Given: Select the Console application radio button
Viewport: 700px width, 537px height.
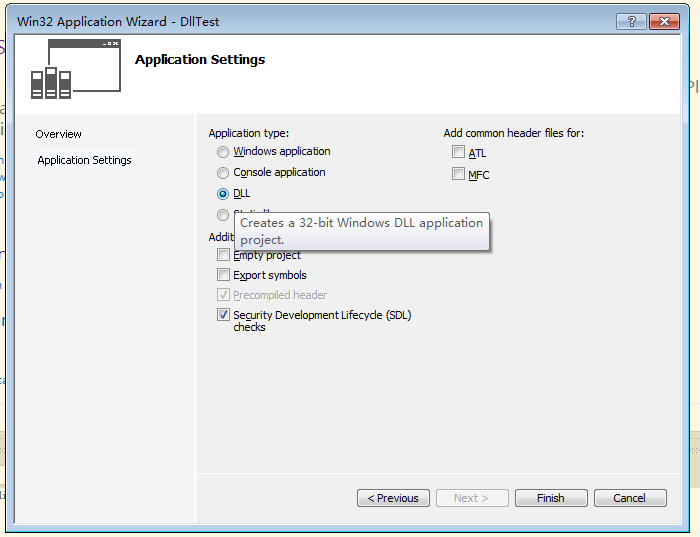Looking at the screenshot, I should (x=223, y=173).
